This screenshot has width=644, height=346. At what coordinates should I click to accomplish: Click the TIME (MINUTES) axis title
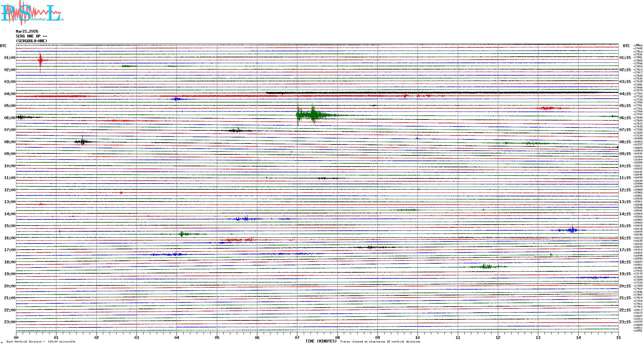click(321, 341)
